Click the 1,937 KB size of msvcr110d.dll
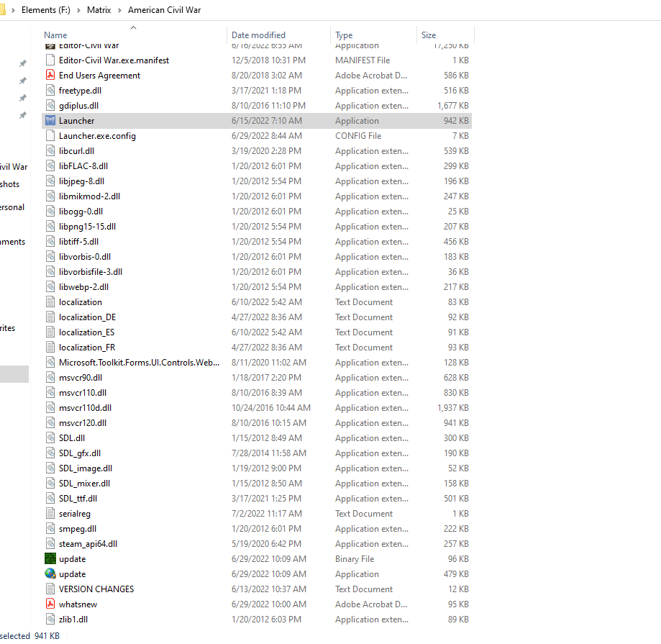Image resolution: width=661 pixels, height=644 pixels. pyautogui.click(x=452, y=408)
